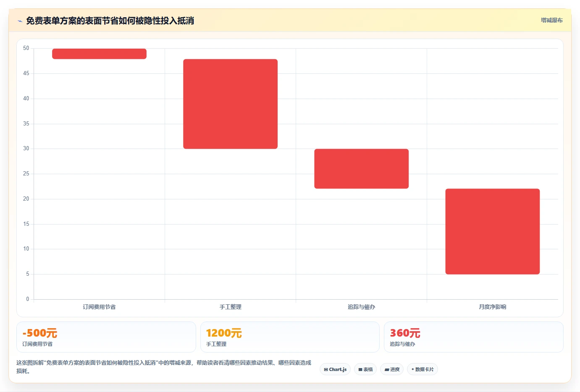580x392 pixels.
Task: Click the Chart.js tag
Action: (x=335, y=369)
